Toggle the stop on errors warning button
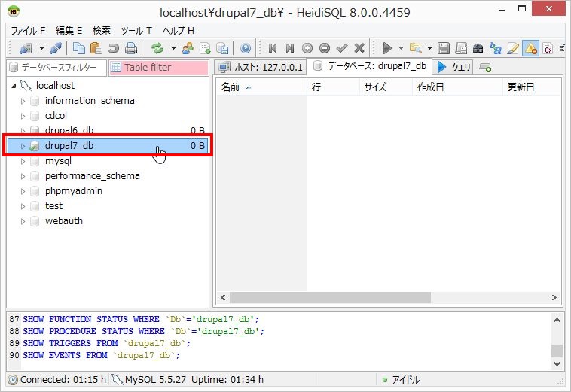The height and width of the screenshot is (392, 571). pos(530,48)
